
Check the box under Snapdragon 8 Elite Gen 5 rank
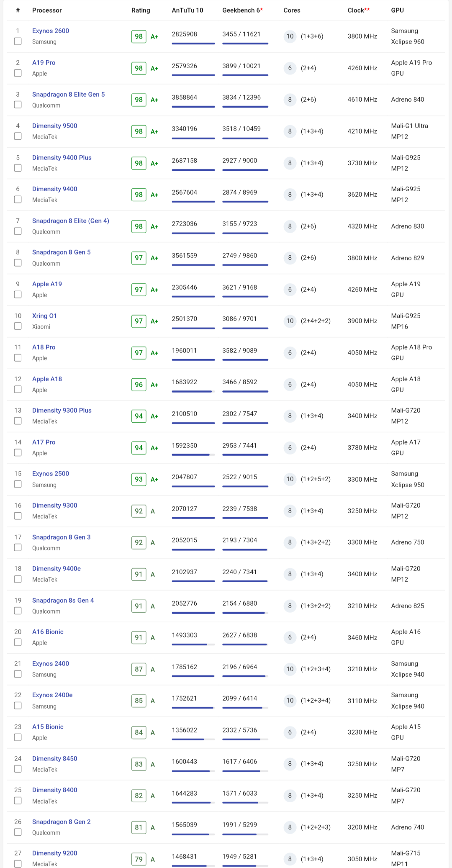(x=18, y=105)
